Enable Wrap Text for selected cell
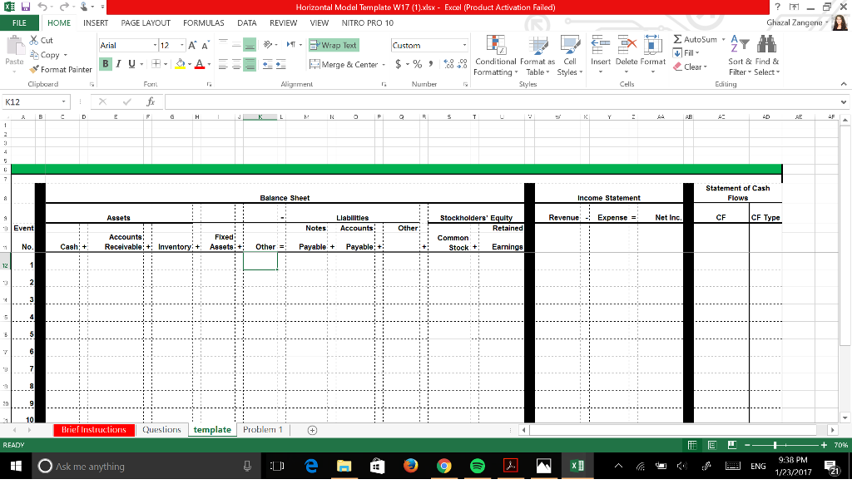This screenshot has height=504, width=852. click(x=333, y=45)
